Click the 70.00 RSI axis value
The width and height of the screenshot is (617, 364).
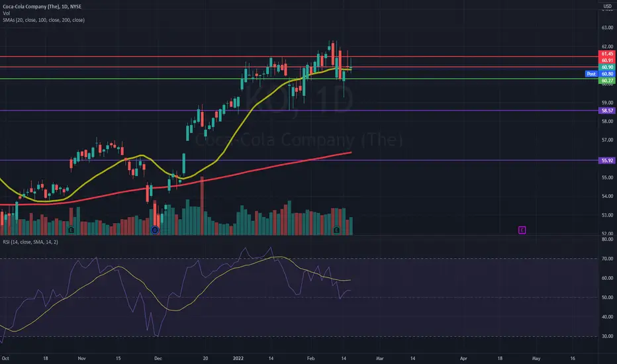(607, 259)
